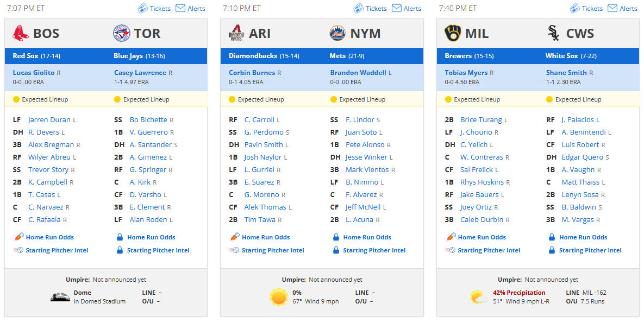Click the Arizona Diamondbacks team logo
The image size is (644, 323).
click(236, 33)
